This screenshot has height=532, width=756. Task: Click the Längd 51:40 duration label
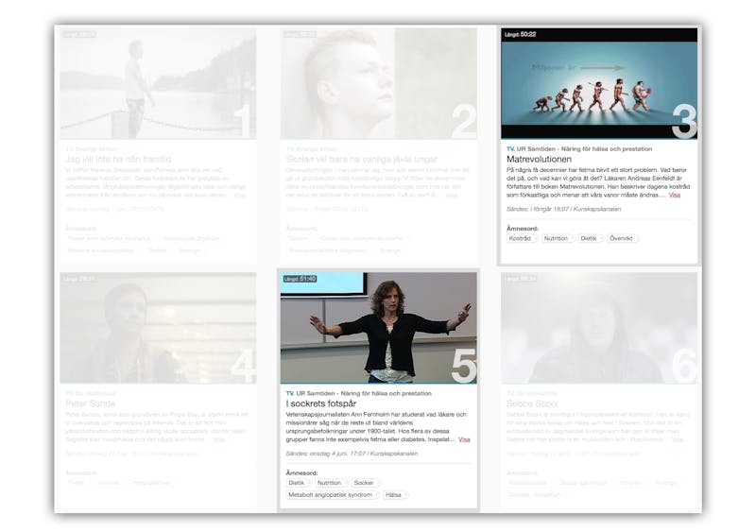(300, 279)
